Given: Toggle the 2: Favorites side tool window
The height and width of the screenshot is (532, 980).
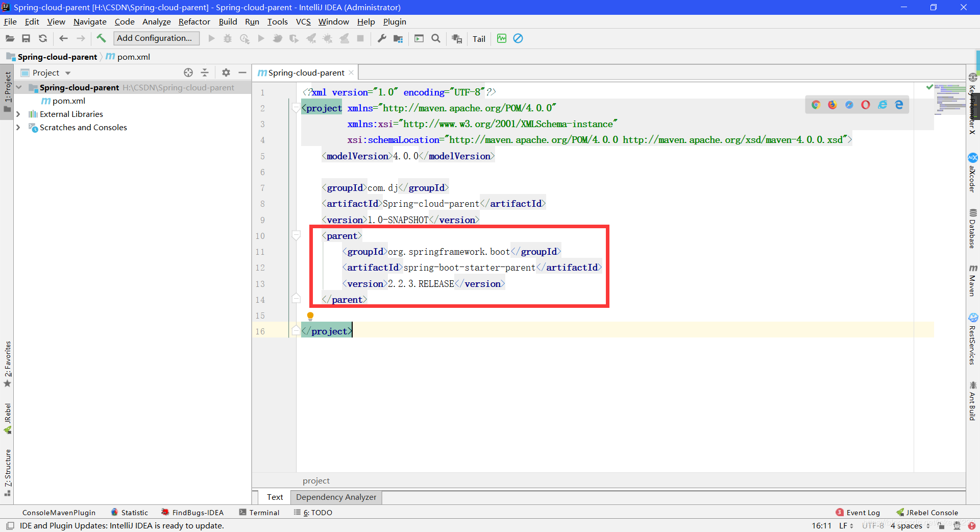Looking at the screenshot, I should [7, 365].
